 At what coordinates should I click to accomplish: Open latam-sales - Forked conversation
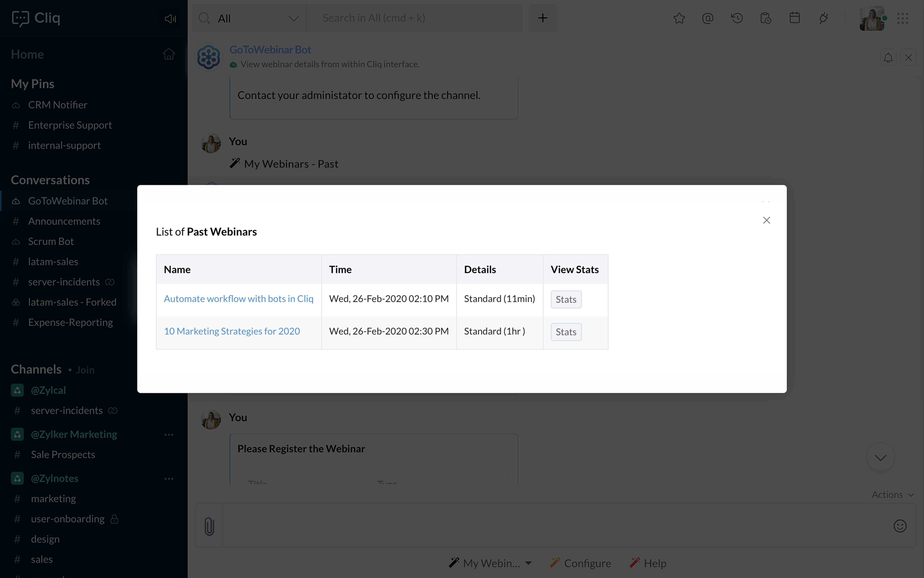tap(72, 302)
